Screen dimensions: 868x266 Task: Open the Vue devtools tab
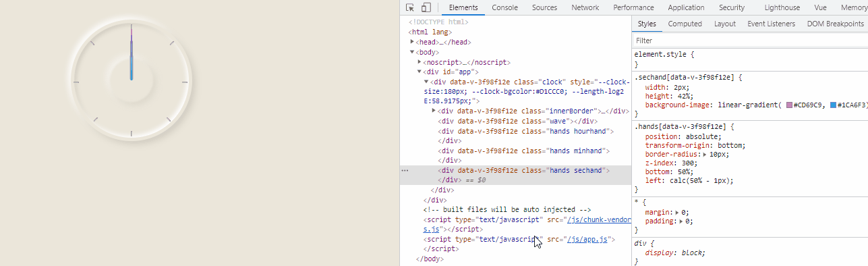click(821, 7)
